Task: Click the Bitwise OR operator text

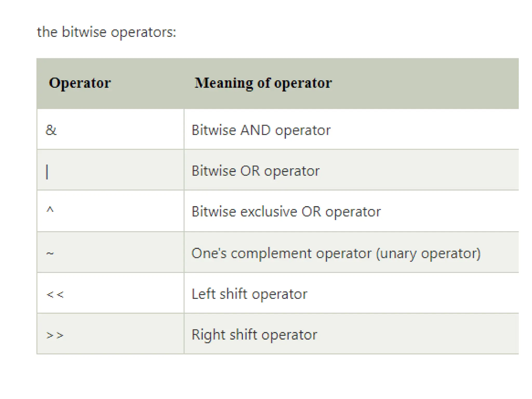Action: [x=256, y=171]
